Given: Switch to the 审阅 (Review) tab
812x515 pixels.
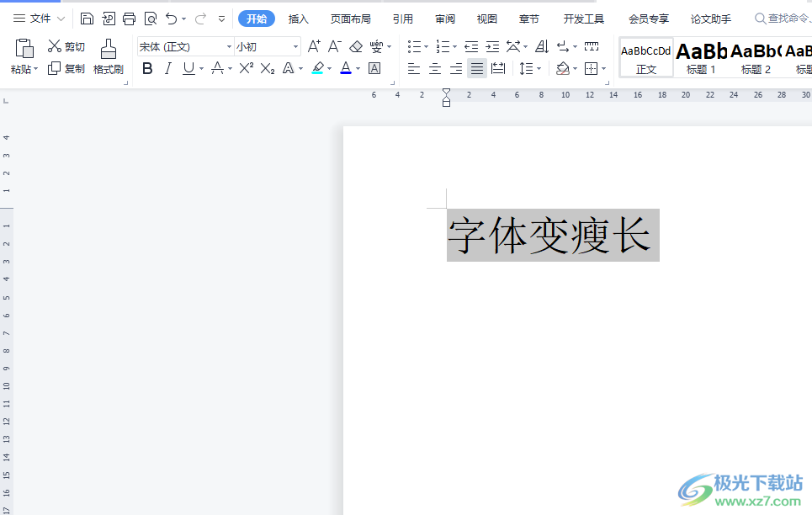Looking at the screenshot, I should (445, 19).
